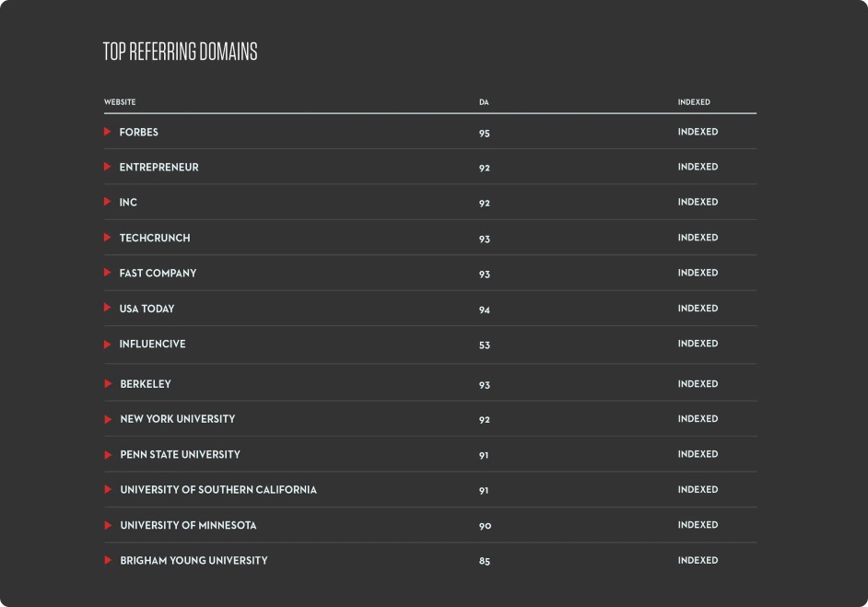Click the red arrow icon beside Fast Company
This screenshot has width=868, height=607.
point(108,273)
